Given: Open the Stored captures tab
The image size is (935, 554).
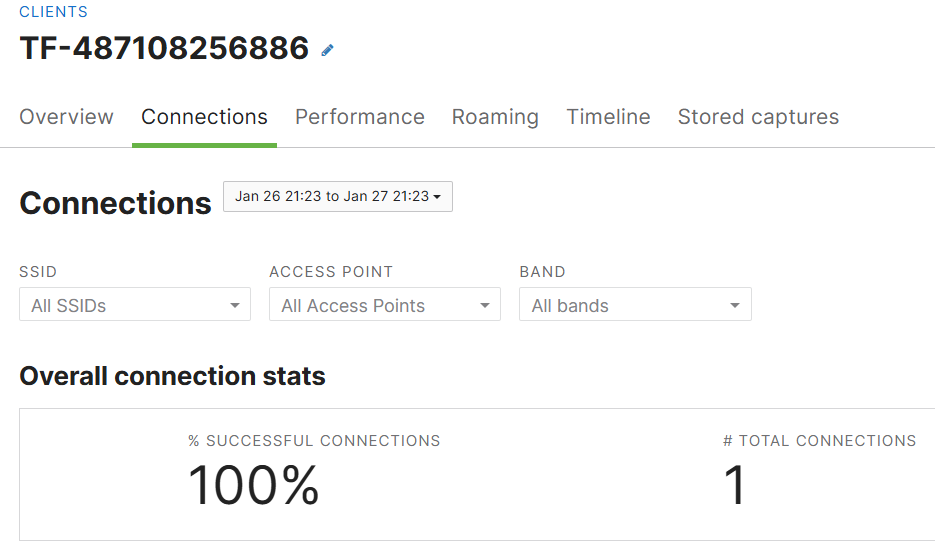Looking at the screenshot, I should [758, 117].
